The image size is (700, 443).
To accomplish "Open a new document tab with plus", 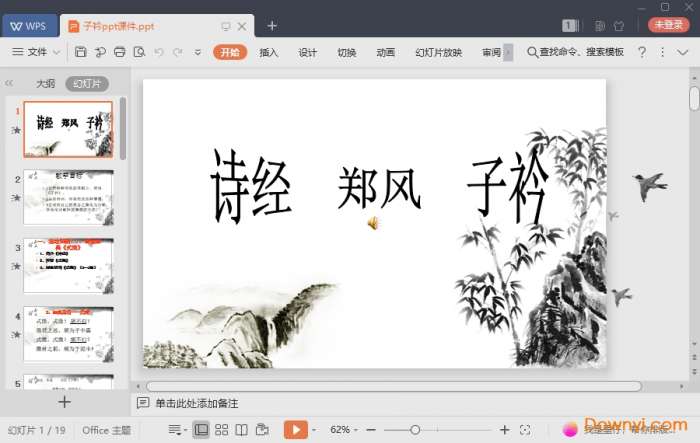I will tap(272, 26).
